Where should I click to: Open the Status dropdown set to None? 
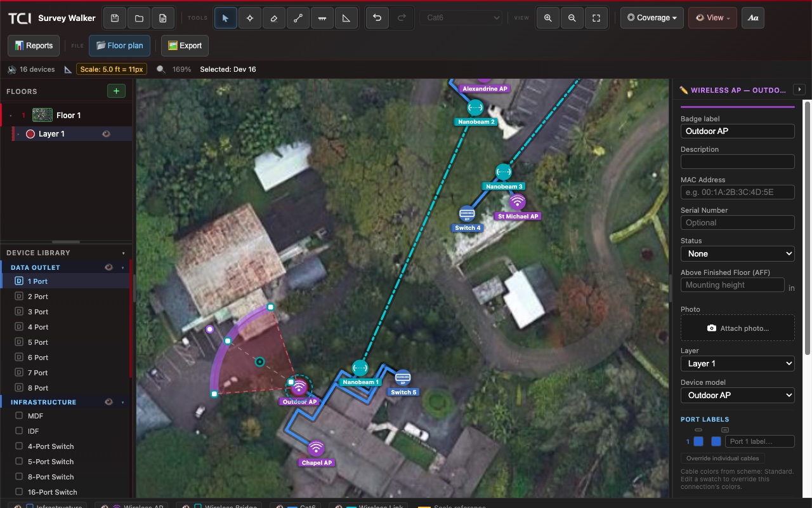tap(737, 253)
